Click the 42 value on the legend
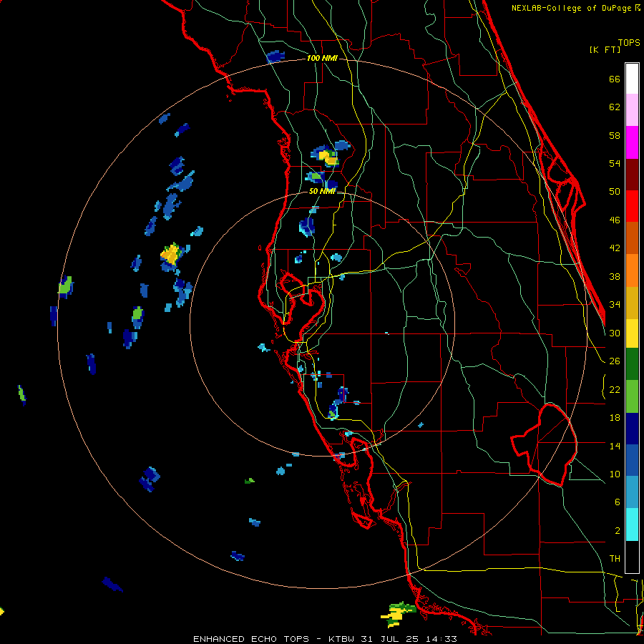Image resolution: width=644 pixels, height=644 pixels. coord(615,248)
